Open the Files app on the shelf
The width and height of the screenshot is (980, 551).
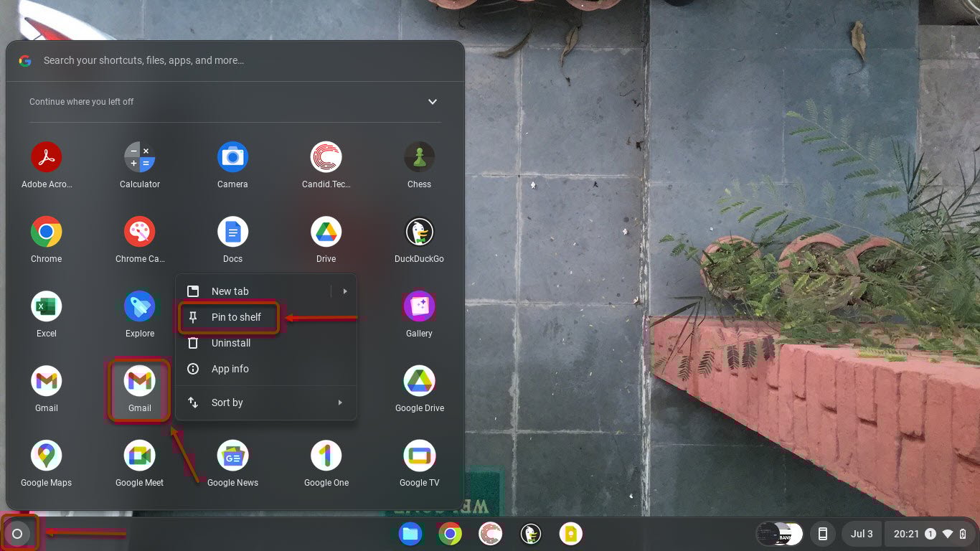tap(410, 534)
